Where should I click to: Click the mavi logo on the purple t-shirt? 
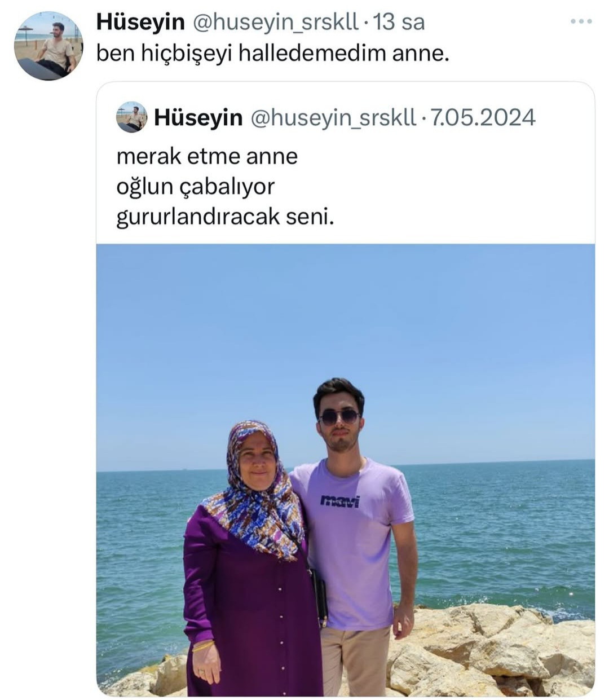coord(339,500)
